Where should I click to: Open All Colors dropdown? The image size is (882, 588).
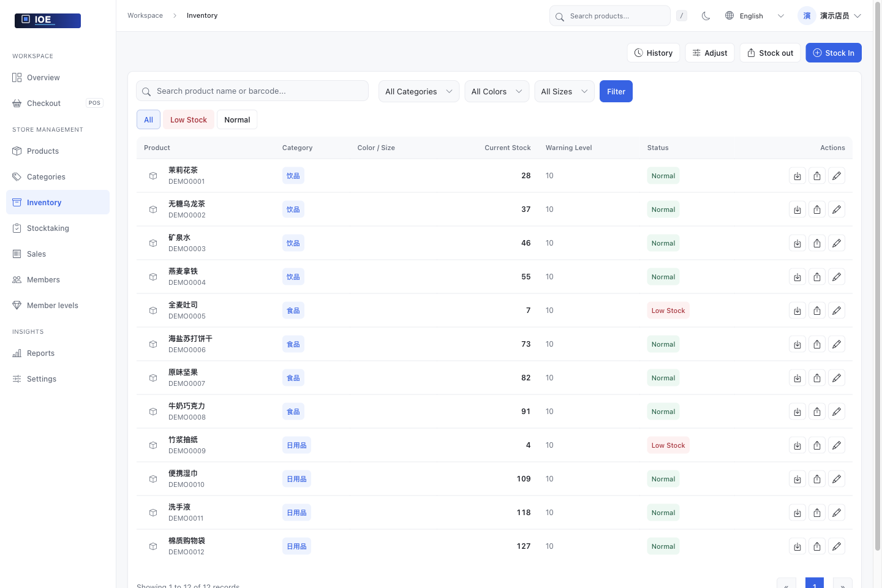tap(497, 91)
